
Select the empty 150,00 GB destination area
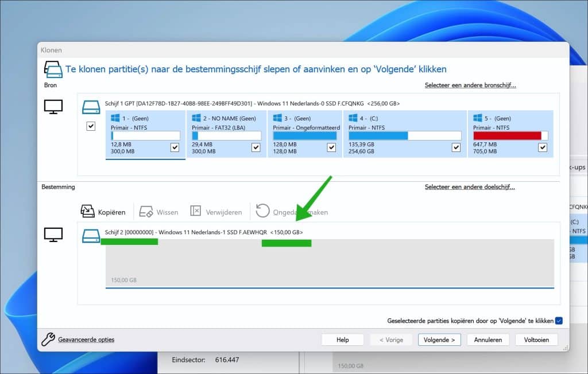pos(330,263)
